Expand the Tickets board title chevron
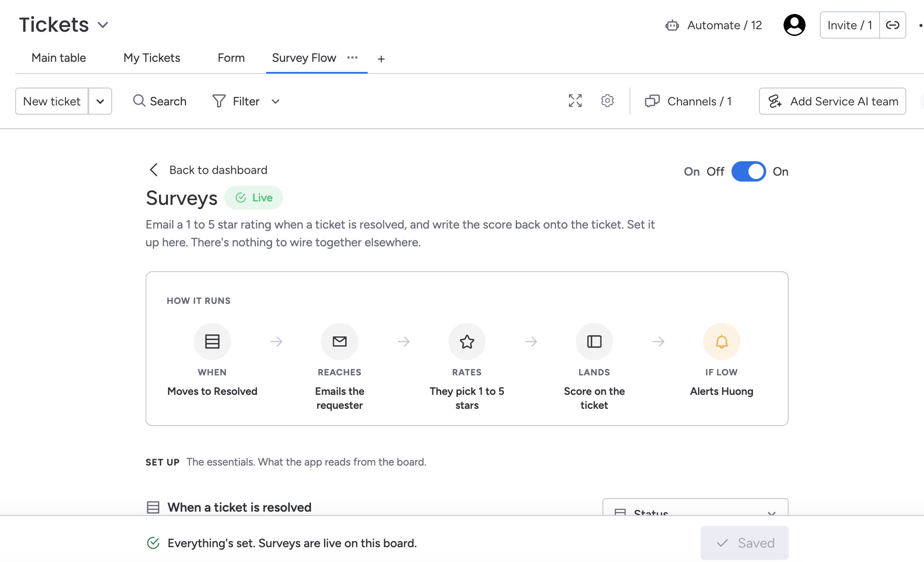Screen dimensions: 924x562 coord(103,25)
